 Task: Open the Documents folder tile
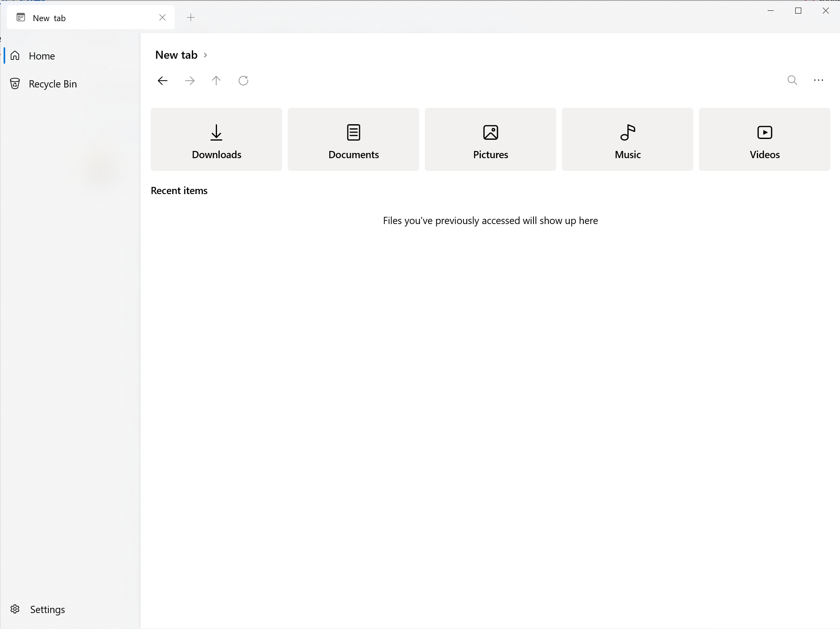353,139
